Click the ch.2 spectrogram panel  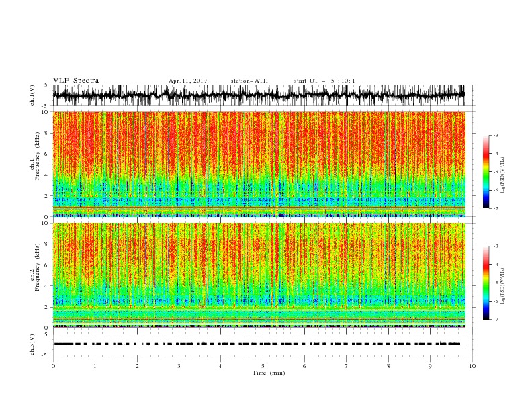point(259,275)
